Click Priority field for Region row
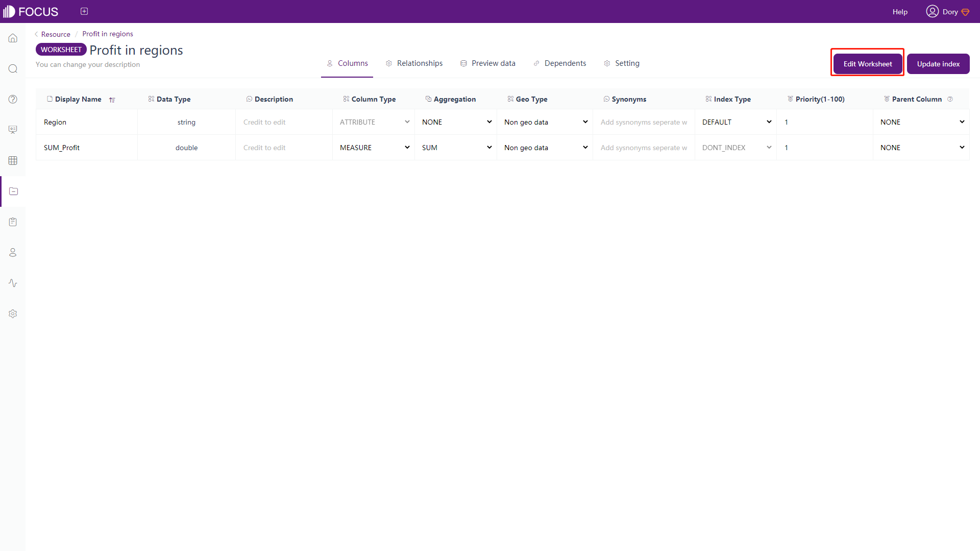Screen dimensions: 980x551 tap(825, 122)
